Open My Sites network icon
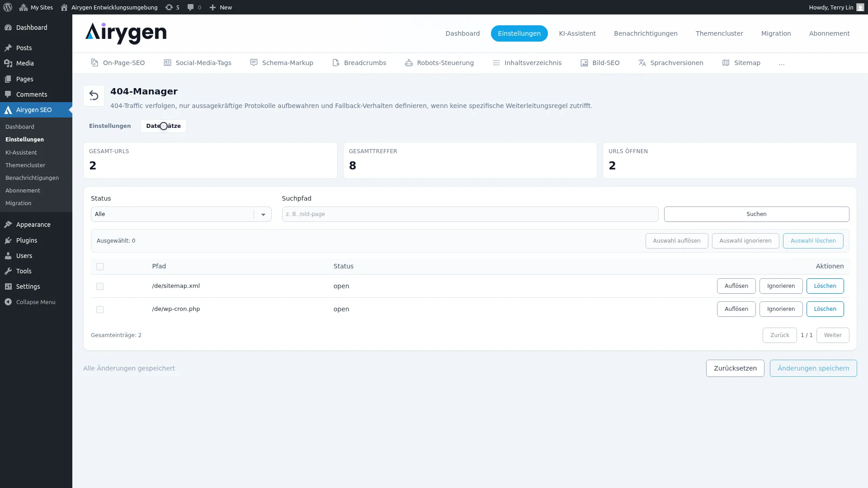This screenshot has width=868, height=488. [24, 7]
